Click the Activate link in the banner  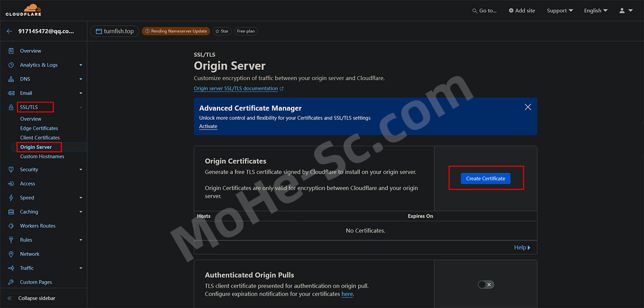(208, 127)
